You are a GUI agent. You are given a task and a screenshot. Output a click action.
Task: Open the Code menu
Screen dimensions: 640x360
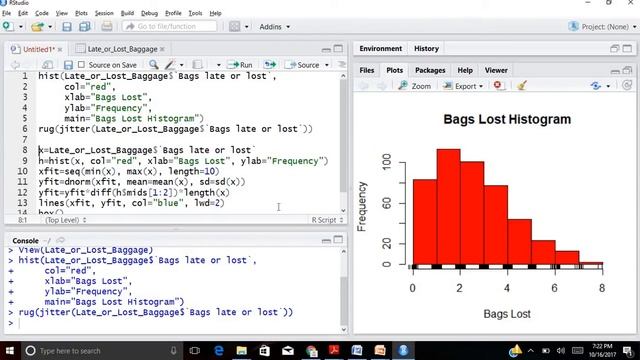[x=42, y=13]
